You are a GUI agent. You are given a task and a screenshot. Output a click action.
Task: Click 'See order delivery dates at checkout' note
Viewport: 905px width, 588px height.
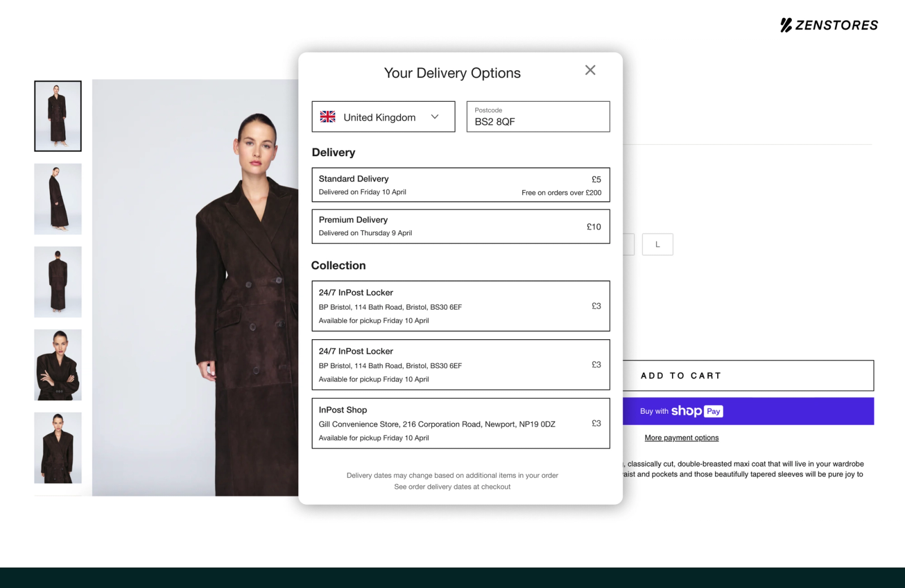(452, 487)
